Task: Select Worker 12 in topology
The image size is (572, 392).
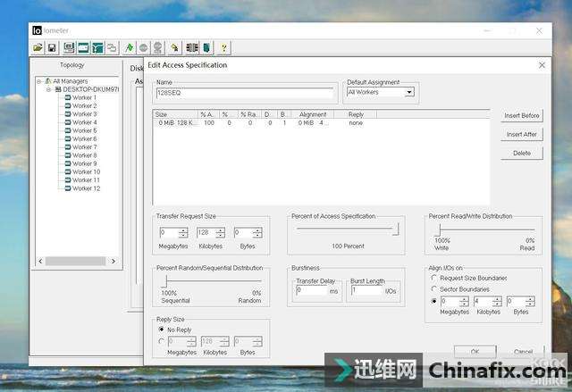Action: pos(86,188)
